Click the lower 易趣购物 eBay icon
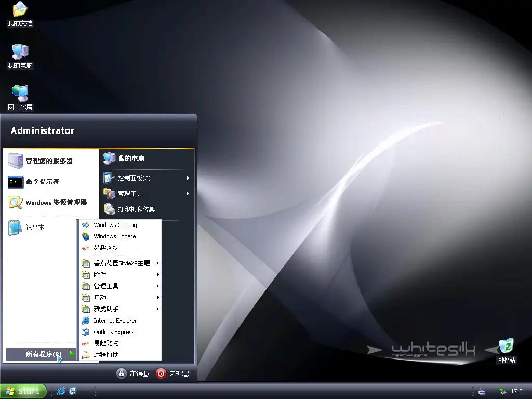 tap(86, 343)
